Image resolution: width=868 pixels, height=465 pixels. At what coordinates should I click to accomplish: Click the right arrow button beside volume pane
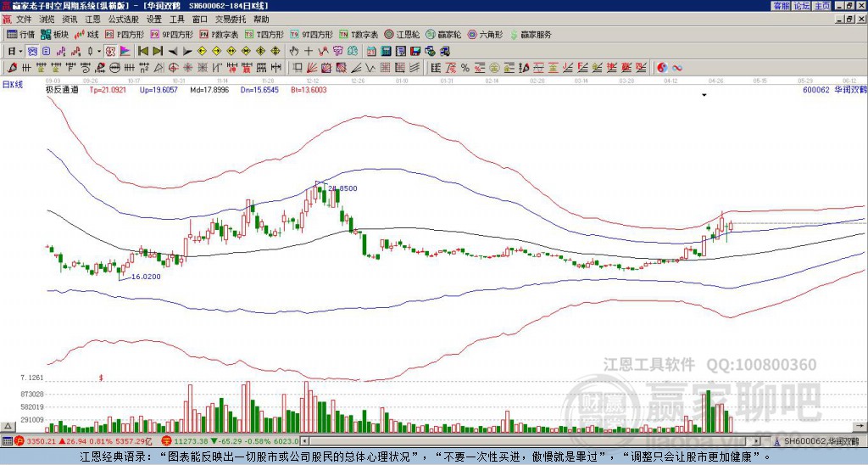click(860, 426)
